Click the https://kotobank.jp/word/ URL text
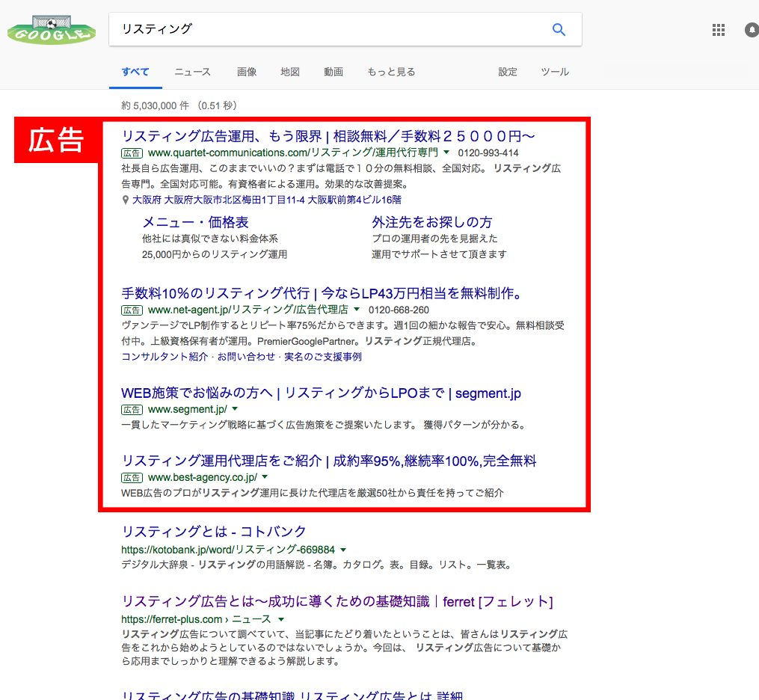The image size is (759, 700). click(x=228, y=550)
